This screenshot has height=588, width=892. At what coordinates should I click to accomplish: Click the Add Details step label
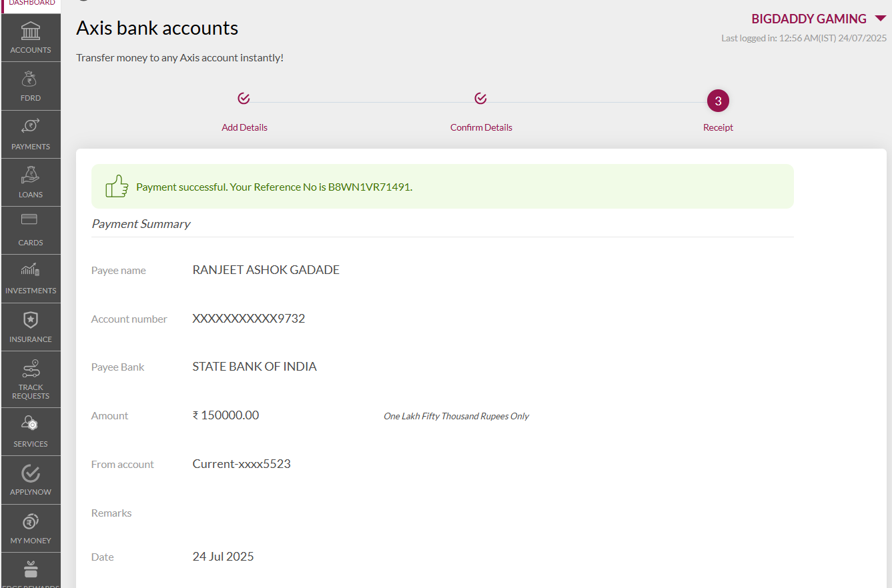pyautogui.click(x=244, y=127)
